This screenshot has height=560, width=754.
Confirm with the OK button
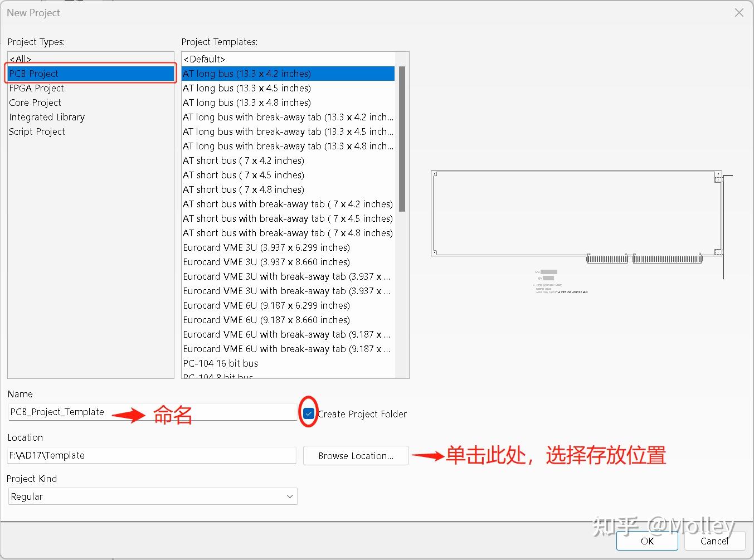click(x=646, y=540)
